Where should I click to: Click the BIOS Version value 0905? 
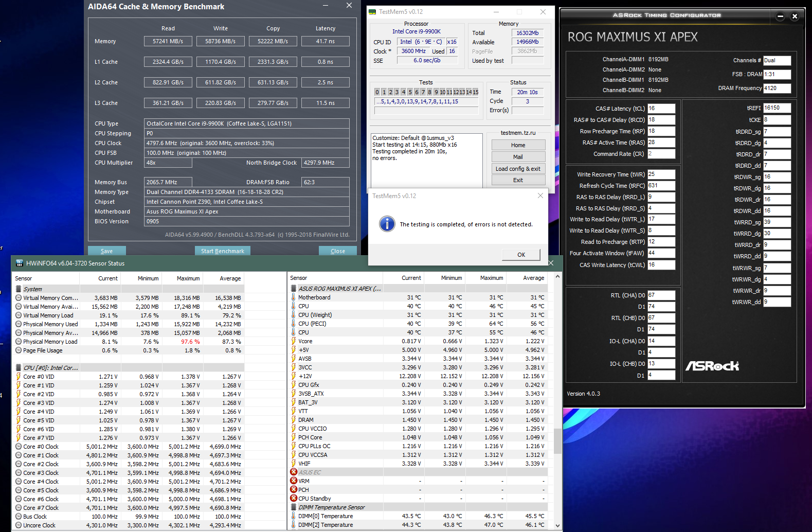(247, 221)
